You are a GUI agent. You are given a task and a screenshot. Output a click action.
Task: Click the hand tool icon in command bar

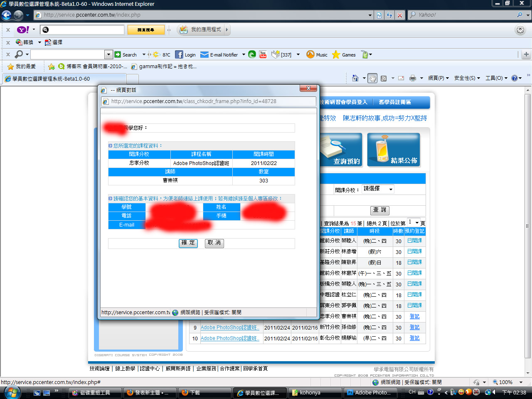point(372,78)
